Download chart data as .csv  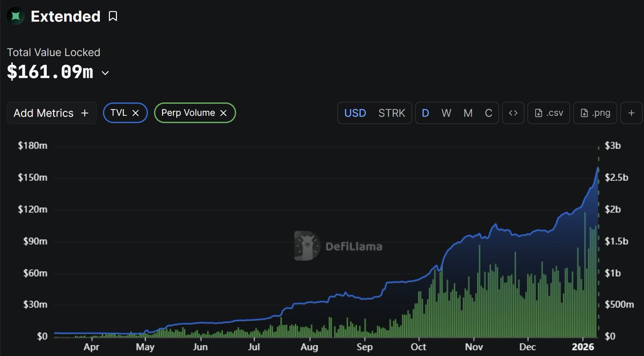click(548, 113)
